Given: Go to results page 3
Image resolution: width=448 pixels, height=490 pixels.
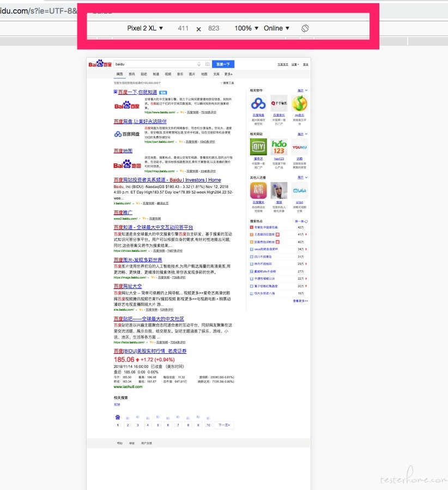Looking at the screenshot, I should click(138, 425).
